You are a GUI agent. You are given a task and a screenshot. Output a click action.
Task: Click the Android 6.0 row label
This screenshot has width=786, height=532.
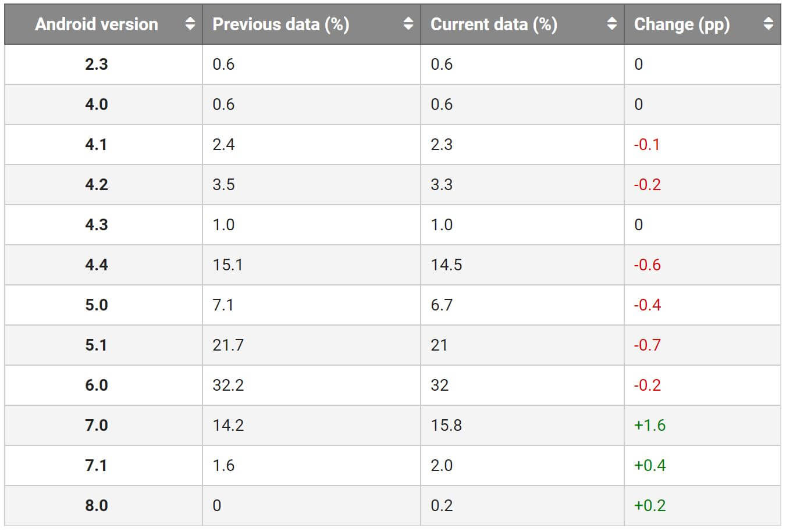click(x=97, y=385)
